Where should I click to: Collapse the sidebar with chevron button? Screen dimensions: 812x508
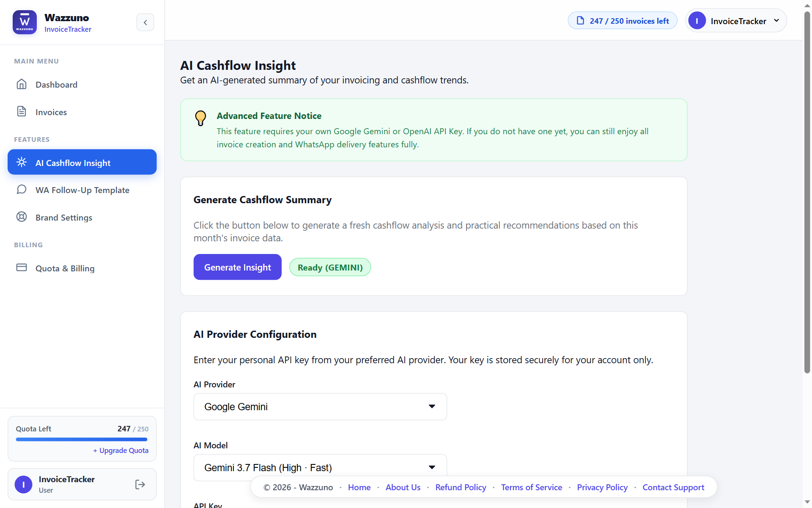[x=145, y=22]
